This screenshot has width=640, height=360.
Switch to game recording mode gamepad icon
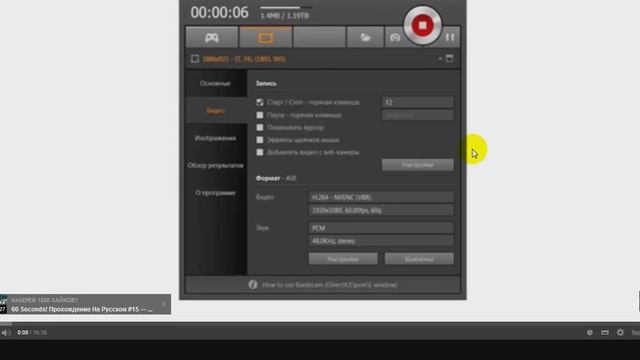212,38
